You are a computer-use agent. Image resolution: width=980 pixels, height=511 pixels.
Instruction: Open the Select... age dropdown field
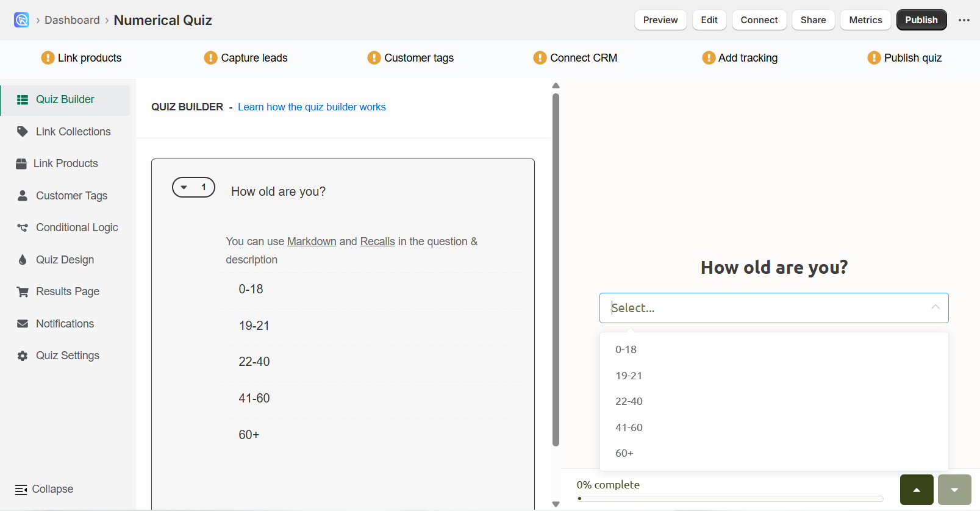(774, 308)
